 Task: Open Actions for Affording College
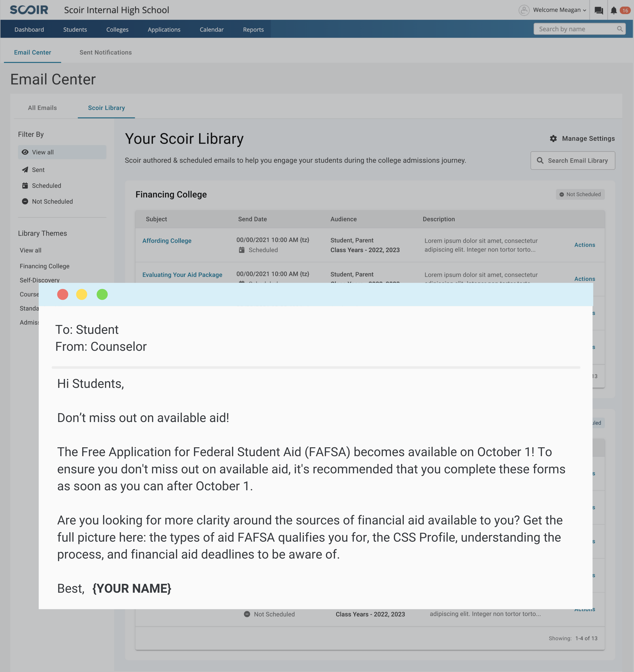click(x=585, y=245)
